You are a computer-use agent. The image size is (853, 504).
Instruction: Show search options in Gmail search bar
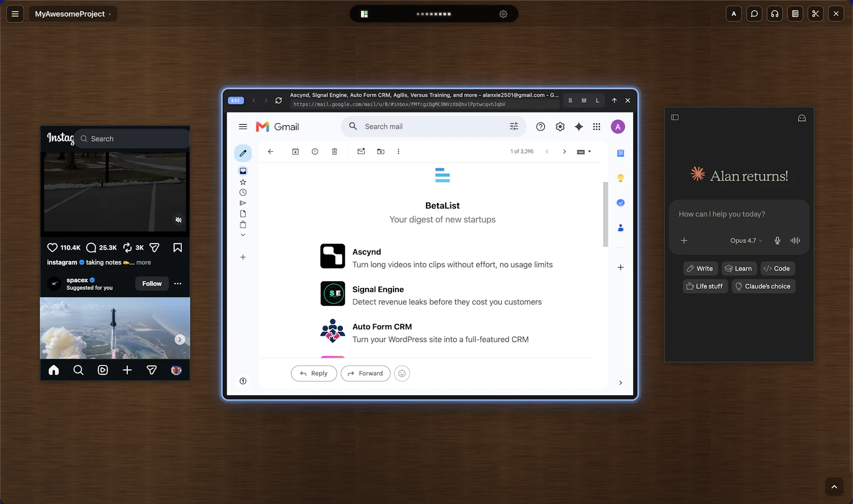pyautogui.click(x=514, y=126)
